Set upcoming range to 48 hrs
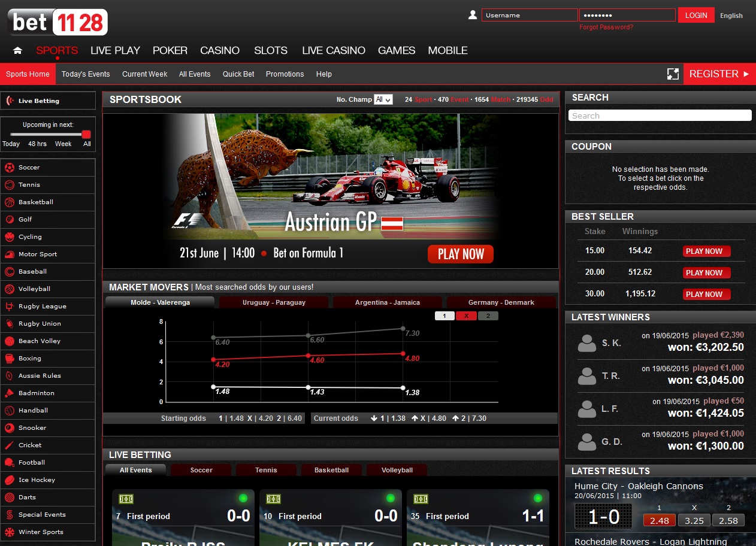The image size is (756, 546). point(37,144)
